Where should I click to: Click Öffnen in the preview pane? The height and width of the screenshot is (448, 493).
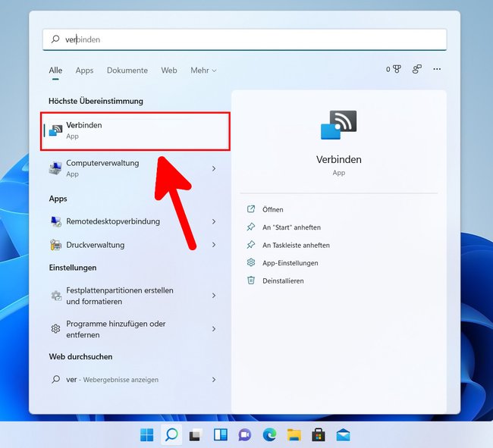(x=272, y=209)
